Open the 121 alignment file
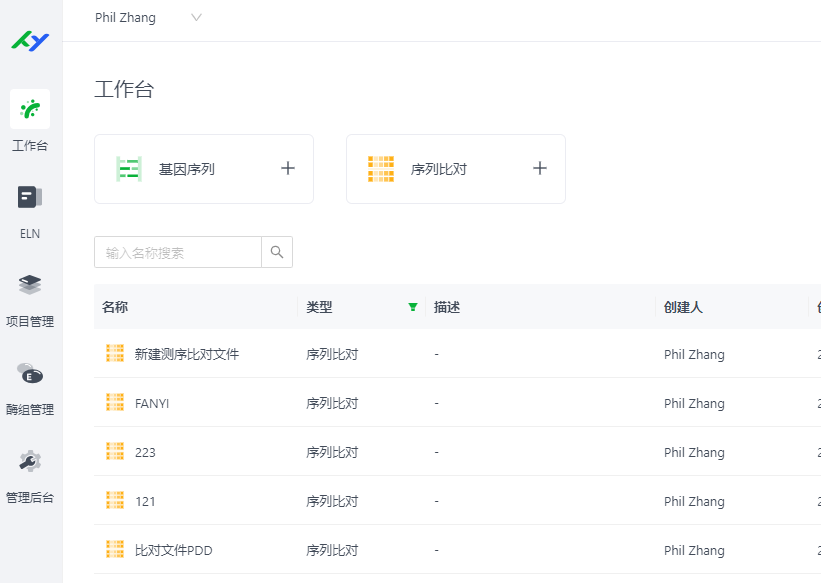821x583 pixels. click(145, 501)
